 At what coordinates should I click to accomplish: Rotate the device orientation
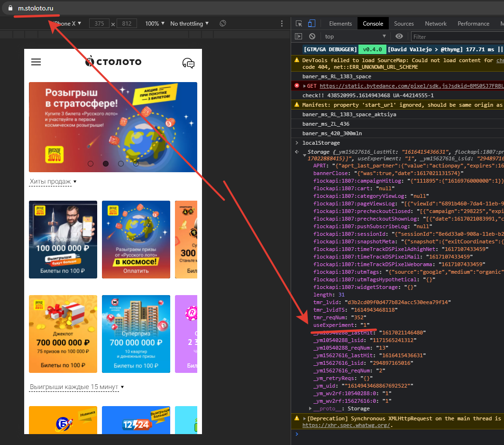(223, 24)
